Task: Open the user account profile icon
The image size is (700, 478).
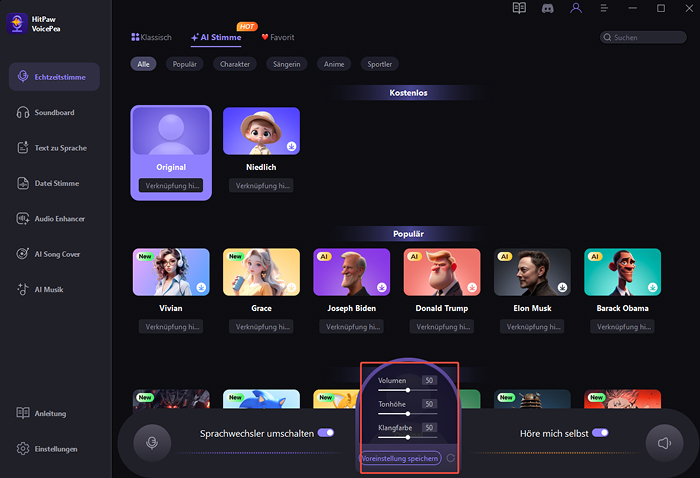Action: pyautogui.click(x=575, y=8)
